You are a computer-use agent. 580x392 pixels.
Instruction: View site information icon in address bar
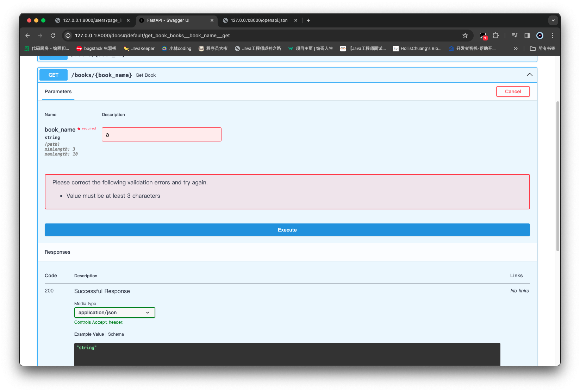point(68,36)
